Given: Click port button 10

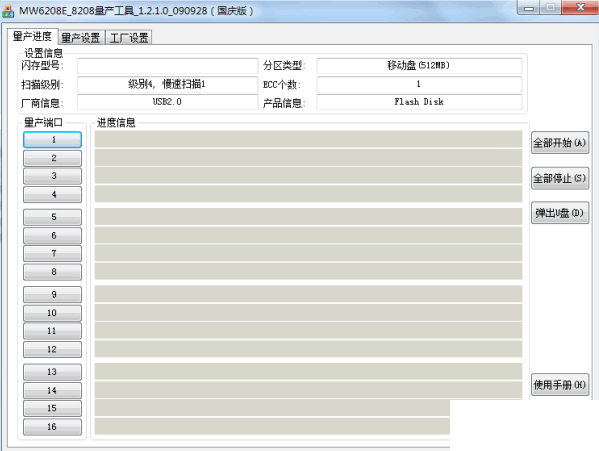Looking at the screenshot, I should click(52, 313).
